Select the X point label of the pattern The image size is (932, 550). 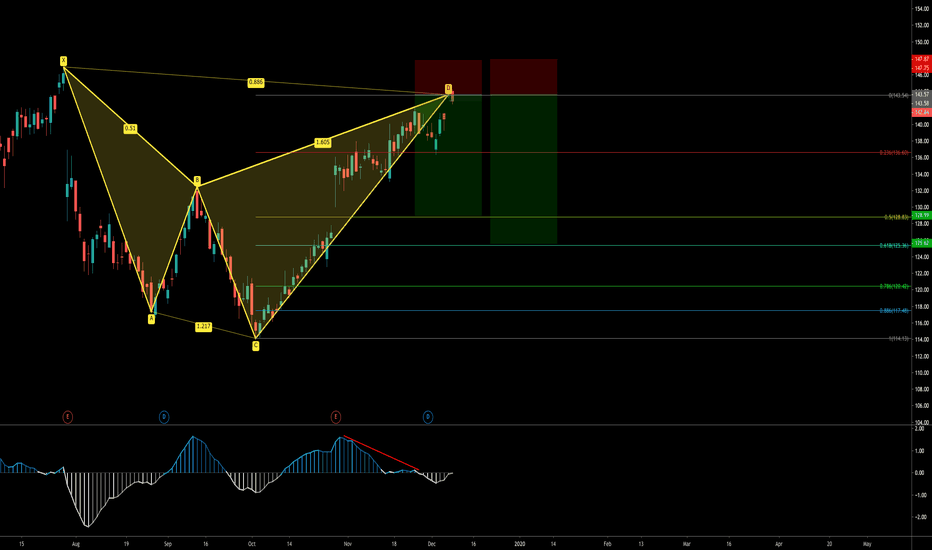tap(64, 61)
